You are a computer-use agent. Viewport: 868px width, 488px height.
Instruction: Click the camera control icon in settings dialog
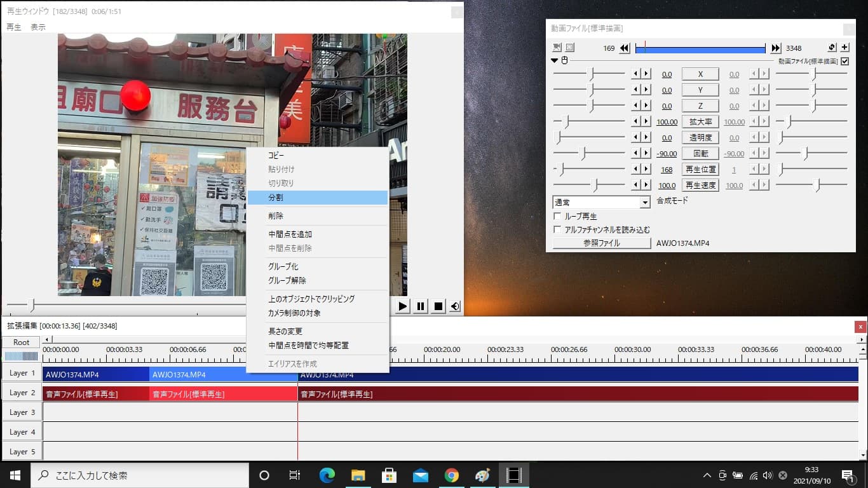point(557,48)
